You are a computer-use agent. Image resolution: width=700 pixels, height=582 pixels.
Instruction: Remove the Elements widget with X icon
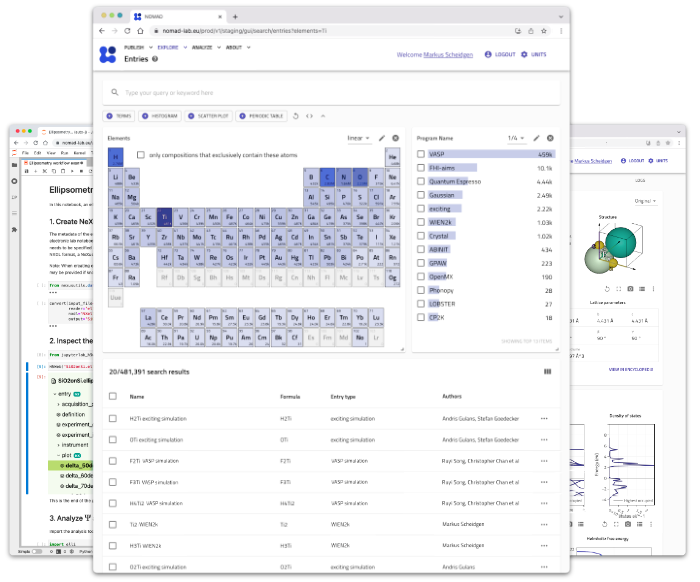tap(396, 138)
